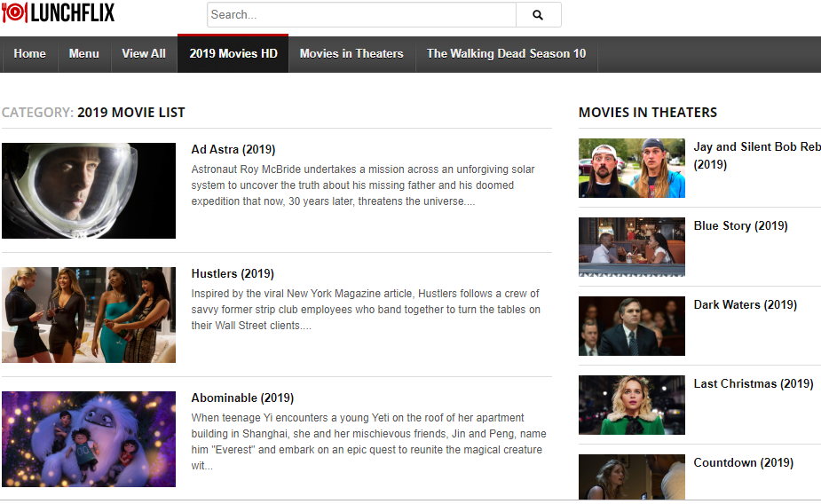Open the Ad Astra (2019) title link
Viewport: 821px width, 504px height.
point(233,150)
